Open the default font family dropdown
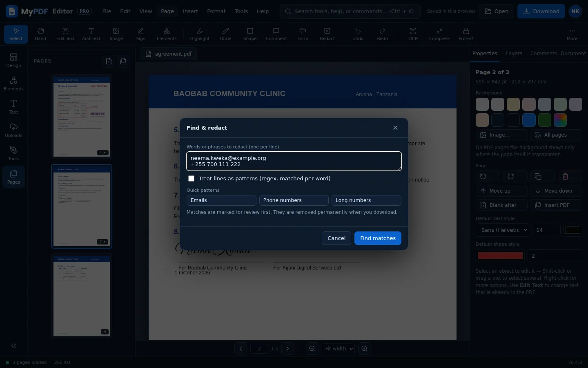This screenshot has height=368, width=588. [502, 230]
